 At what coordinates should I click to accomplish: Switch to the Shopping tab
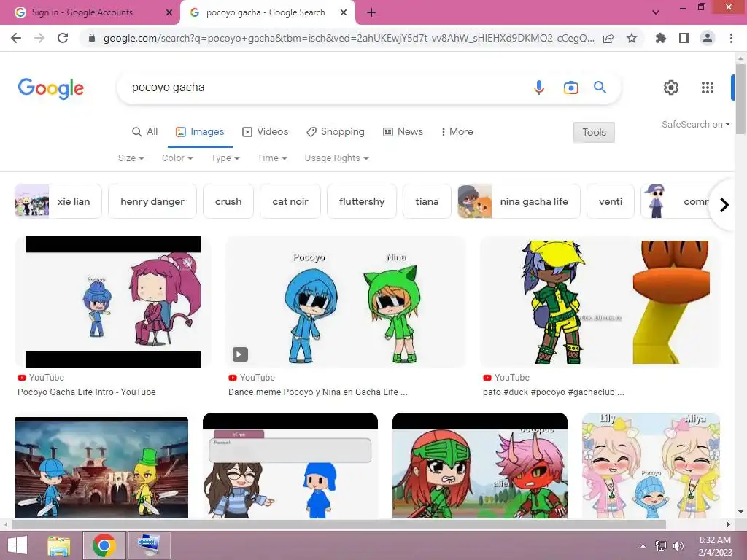tap(336, 131)
